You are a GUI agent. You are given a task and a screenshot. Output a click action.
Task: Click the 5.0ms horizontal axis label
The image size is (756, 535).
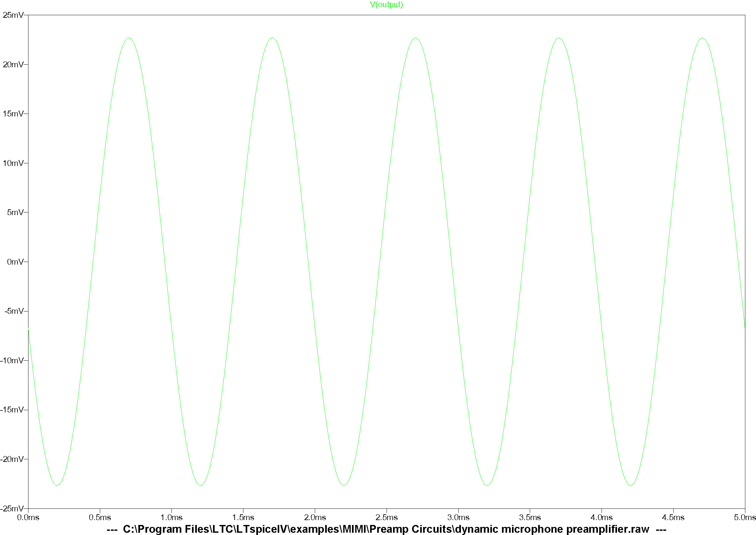pyautogui.click(x=744, y=518)
